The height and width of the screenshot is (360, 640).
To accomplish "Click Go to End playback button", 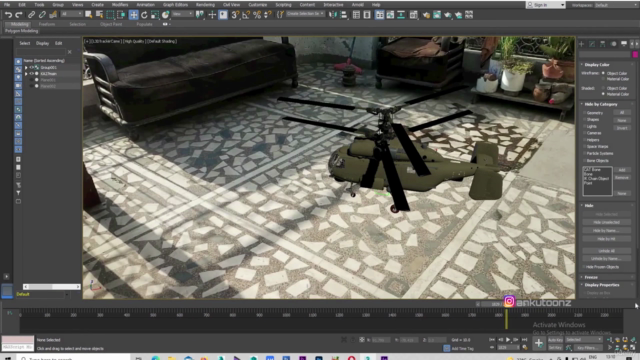I will 524,340.
